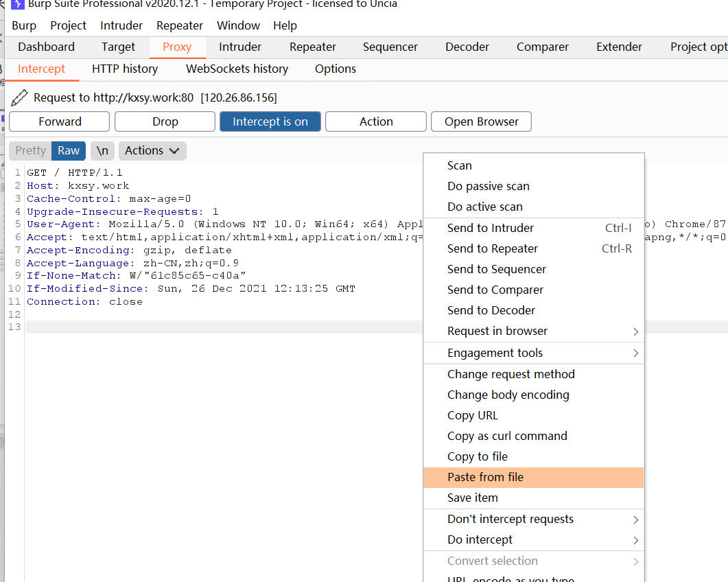Open the Sequencer tab
The width and height of the screenshot is (728, 582).
coord(390,47)
